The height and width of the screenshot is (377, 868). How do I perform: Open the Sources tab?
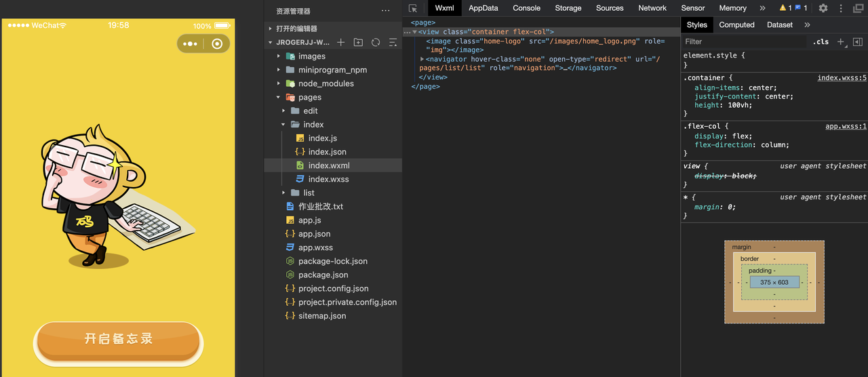point(610,8)
